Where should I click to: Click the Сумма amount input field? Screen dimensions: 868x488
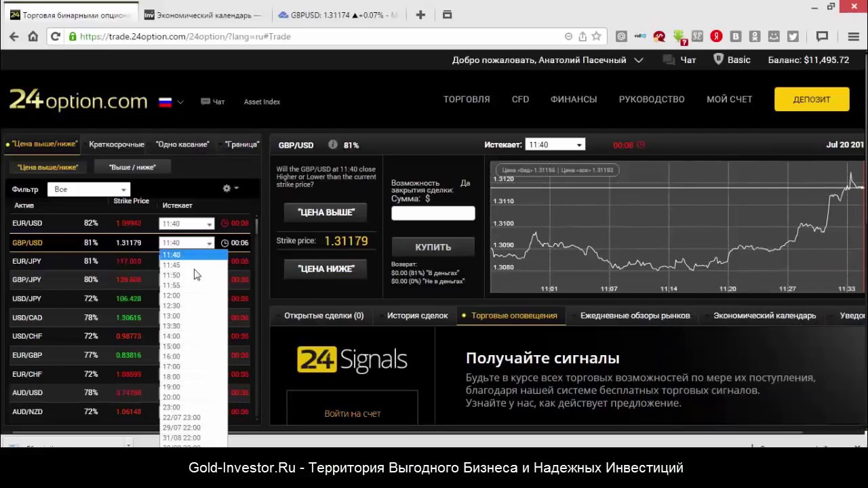point(433,213)
